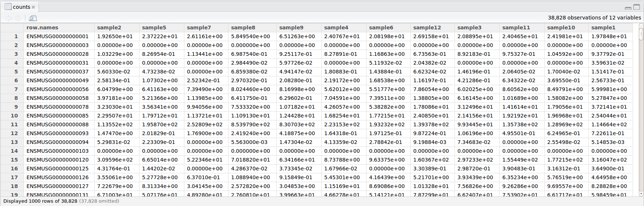Click scrollbar up arrow
The image size is (644, 206).
(x=641, y=26)
